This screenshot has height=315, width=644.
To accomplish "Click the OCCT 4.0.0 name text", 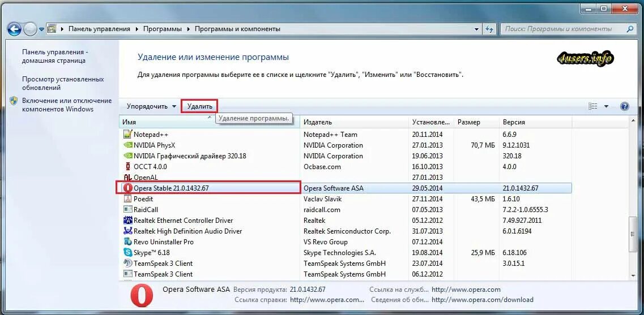I will pos(150,166).
